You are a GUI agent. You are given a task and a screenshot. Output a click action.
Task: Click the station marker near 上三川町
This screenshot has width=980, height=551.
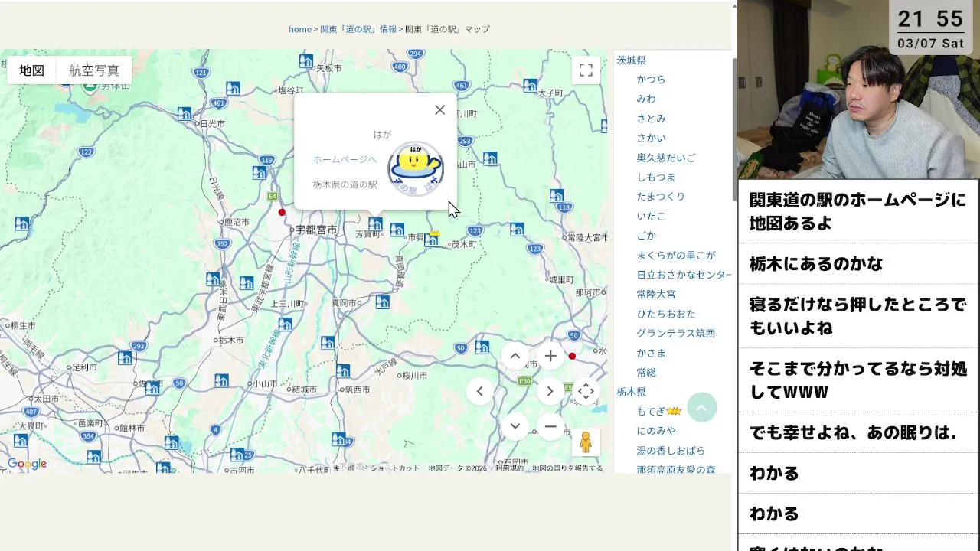click(x=286, y=324)
